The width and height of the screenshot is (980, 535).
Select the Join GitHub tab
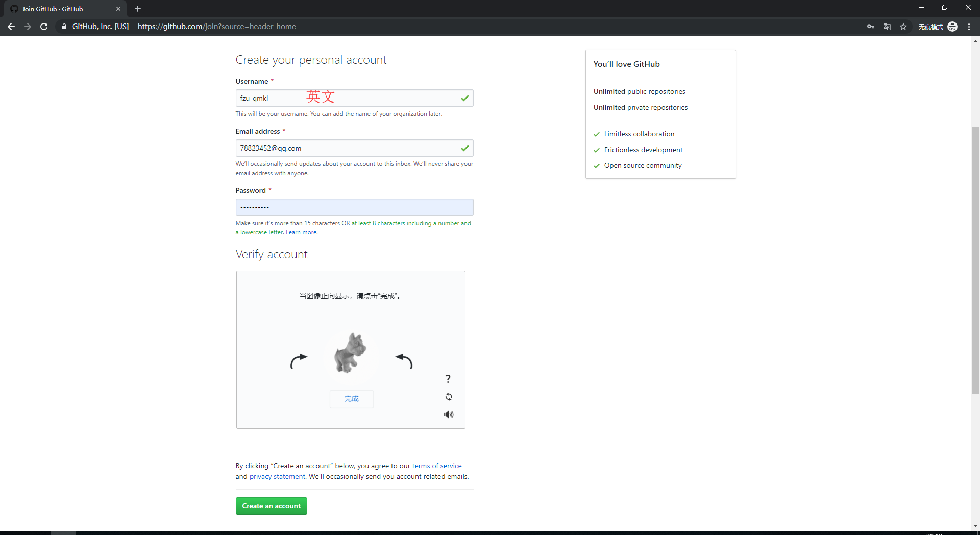[65, 9]
